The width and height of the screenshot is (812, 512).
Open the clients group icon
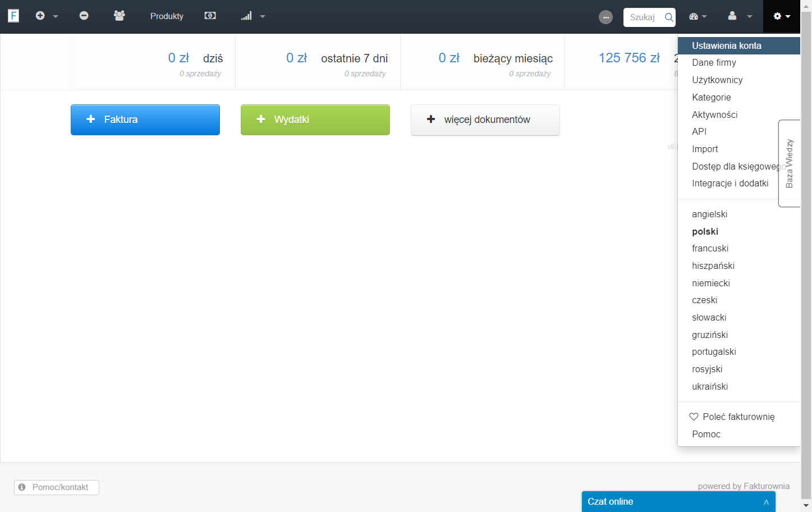pos(119,16)
